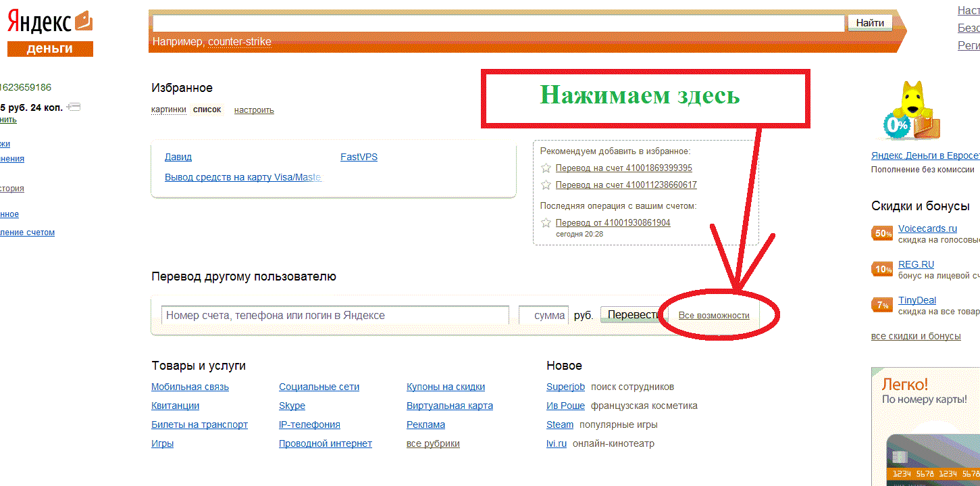The image size is (980, 486).
Task: Click the 10% badge for REG.RU
Action: pyautogui.click(x=883, y=269)
